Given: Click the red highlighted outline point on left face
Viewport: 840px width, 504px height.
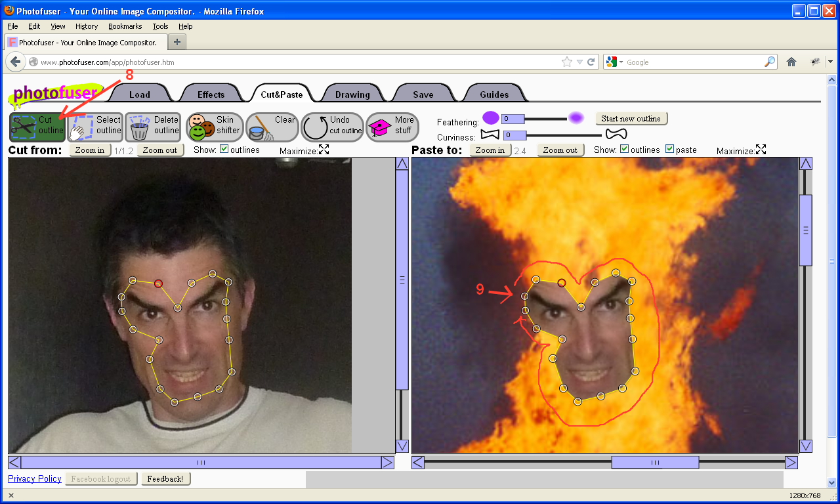Looking at the screenshot, I should tap(158, 283).
